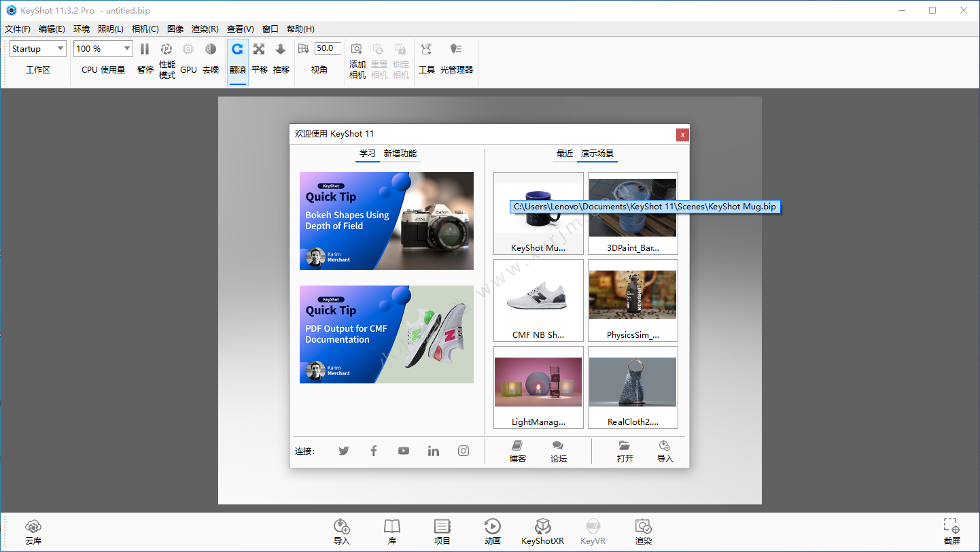Screen dimensions: 980x552
Task: Open the 云库 cloud library
Action: click(x=33, y=532)
